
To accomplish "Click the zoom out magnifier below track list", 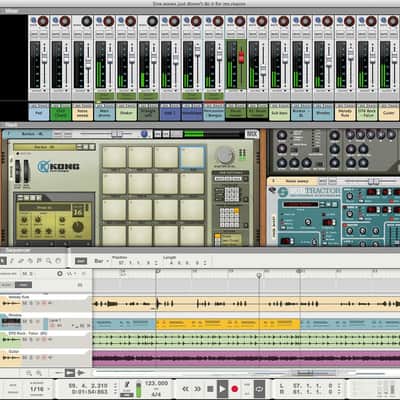I will [29, 373].
